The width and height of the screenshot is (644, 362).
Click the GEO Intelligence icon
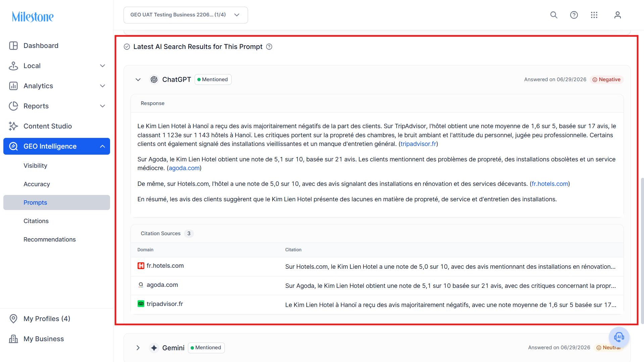click(x=13, y=146)
